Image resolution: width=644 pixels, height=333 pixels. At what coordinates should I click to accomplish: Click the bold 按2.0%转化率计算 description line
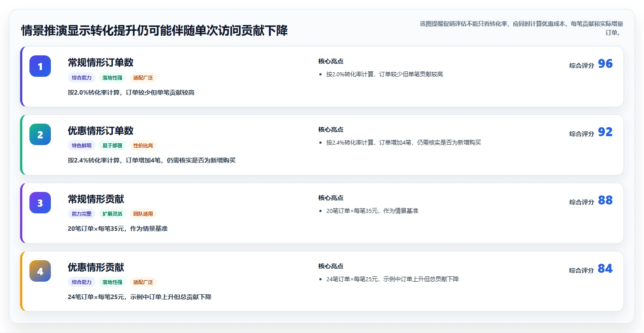click(x=131, y=92)
